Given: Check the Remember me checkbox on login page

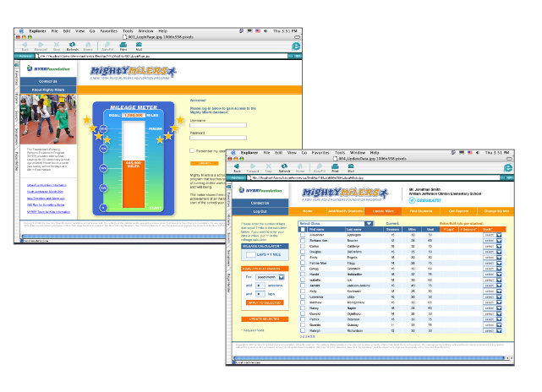Looking at the screenshot, I should 193,149.
